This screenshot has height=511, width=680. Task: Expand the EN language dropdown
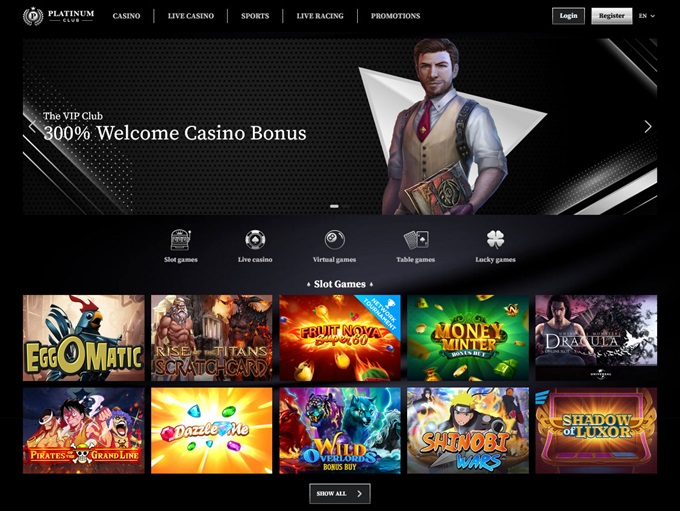pos(647,16)
